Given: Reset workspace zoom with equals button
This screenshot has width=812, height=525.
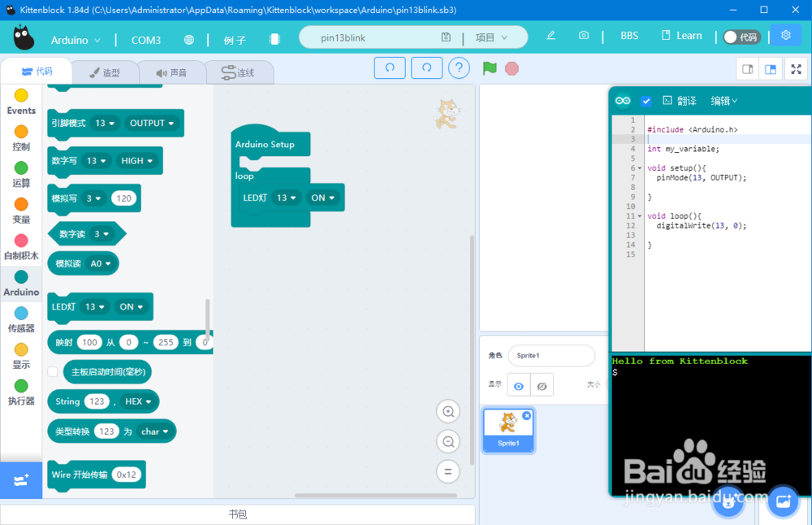Looking at the screenshot, I should (448, 471).
